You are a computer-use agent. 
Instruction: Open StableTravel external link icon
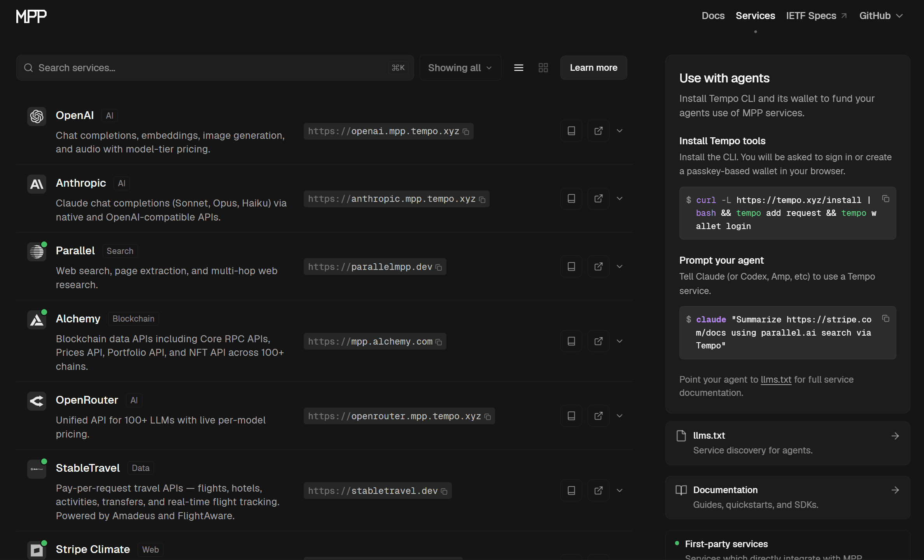tap(598, 490)
